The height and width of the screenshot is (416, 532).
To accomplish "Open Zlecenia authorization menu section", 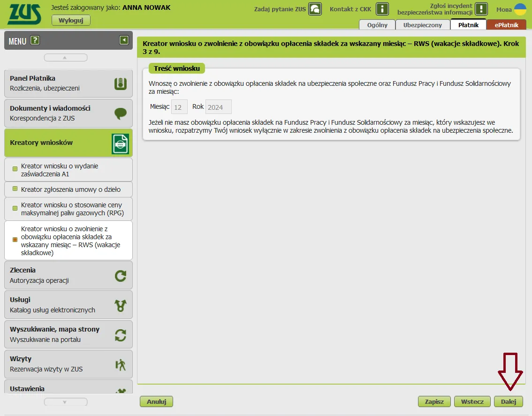I will [68, 275].
